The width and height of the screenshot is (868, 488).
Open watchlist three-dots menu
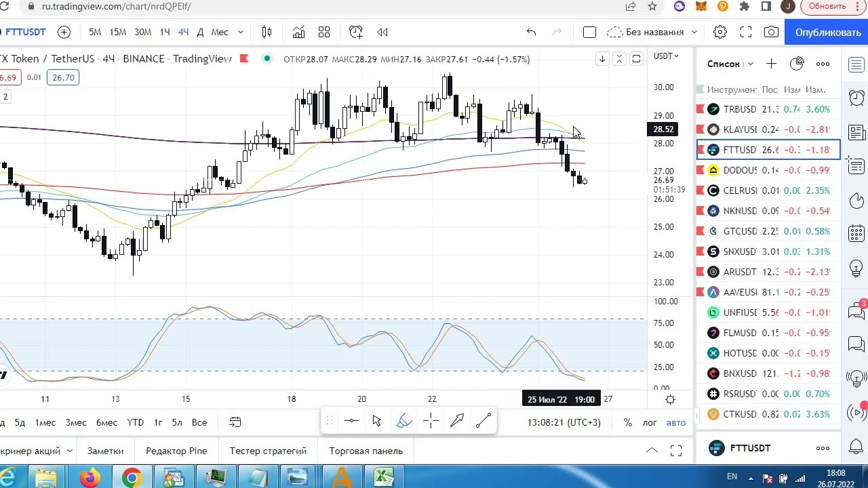[823, 64]
